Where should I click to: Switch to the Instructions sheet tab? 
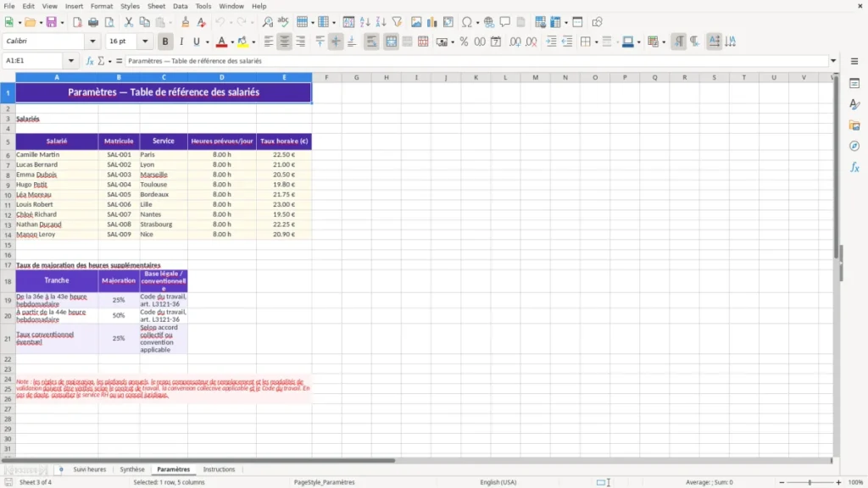(220, 469)
